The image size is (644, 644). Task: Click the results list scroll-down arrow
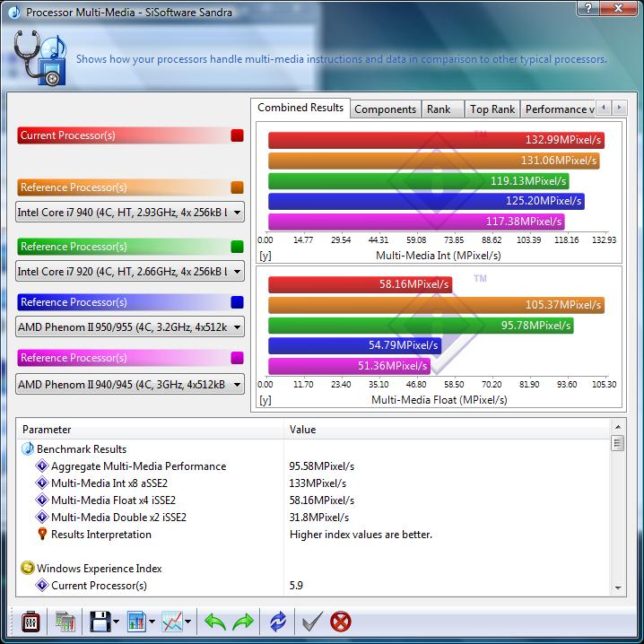(618, 587)
